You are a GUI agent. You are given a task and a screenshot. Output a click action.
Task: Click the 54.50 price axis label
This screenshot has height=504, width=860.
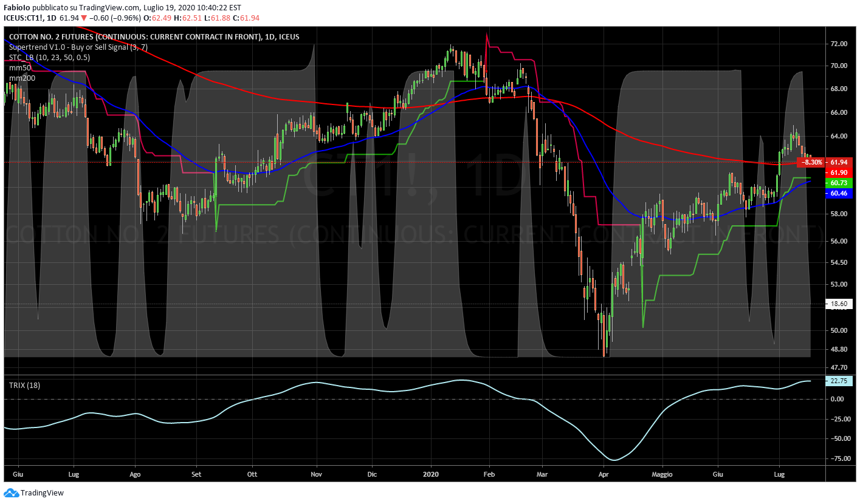coord(839,262)
